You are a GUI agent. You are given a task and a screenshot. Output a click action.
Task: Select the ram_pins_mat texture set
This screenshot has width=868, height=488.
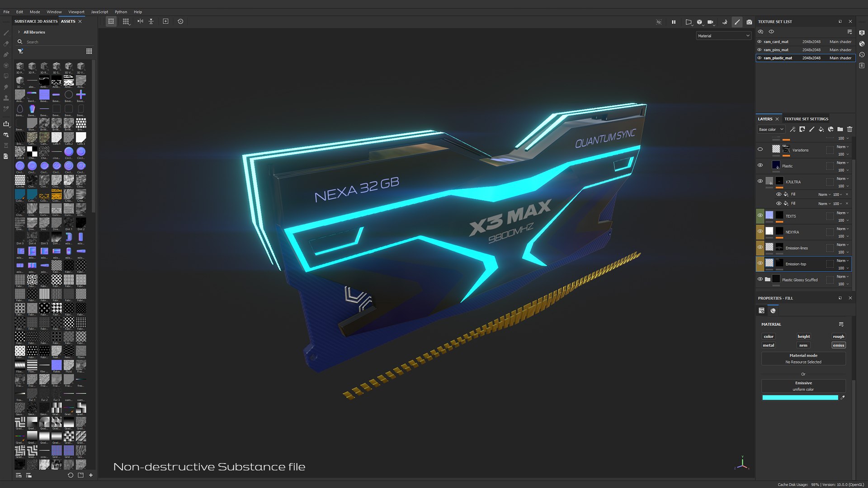coord(805,50)
